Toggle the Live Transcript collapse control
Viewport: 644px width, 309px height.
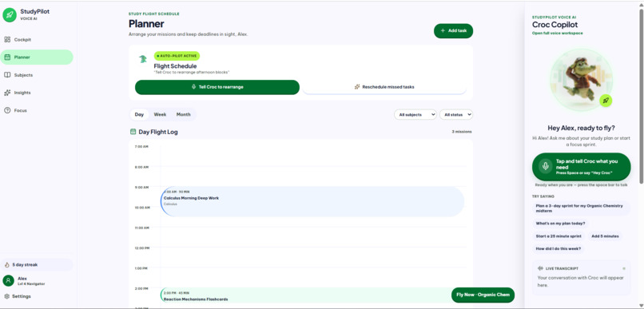click(624, 268)
